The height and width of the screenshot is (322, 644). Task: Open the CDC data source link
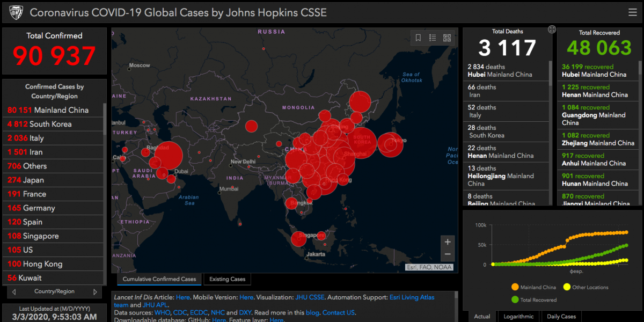pyautogui.click(x=180, y=312)
